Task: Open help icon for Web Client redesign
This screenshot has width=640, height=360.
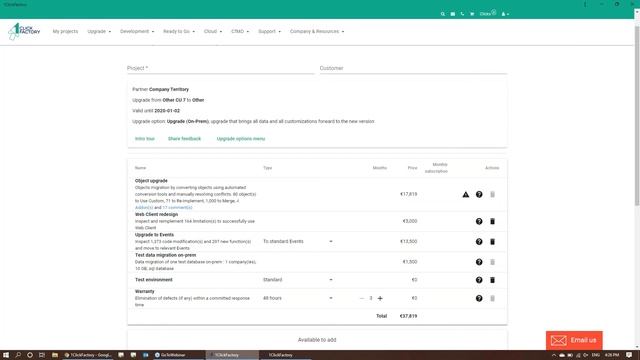Action: click(x=479, y=221)
